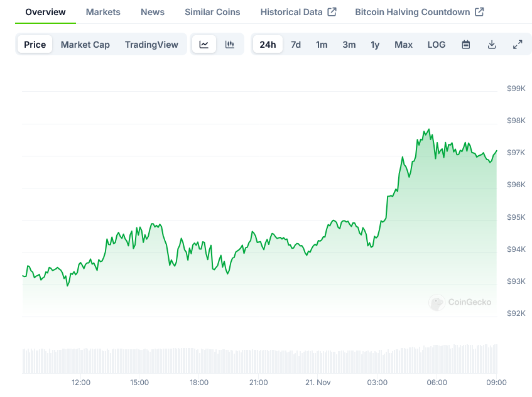This screenshot has width=532, height=397.
Task: Open Bitcoin Halving Countdown link
Action: pos(419,12)
